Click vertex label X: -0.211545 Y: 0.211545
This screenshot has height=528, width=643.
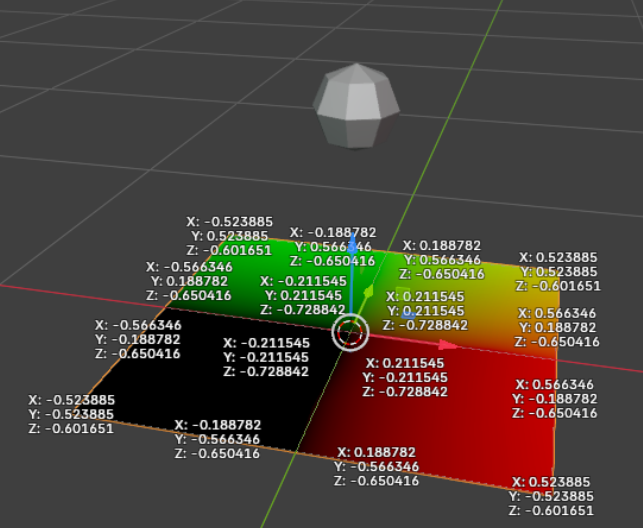pyautogui.click(x=303, y=296)
